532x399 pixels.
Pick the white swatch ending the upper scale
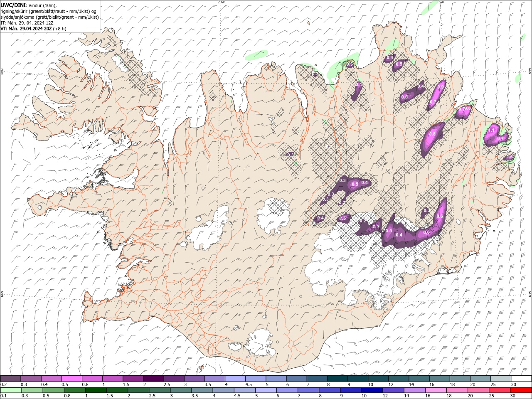pyautogui.click(x=521, y=378)
